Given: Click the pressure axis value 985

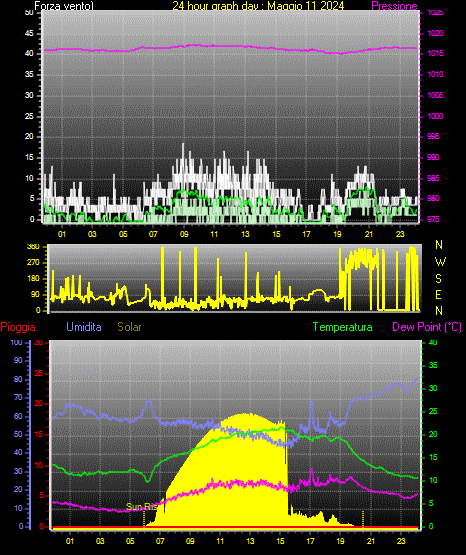Looking at the screenshot, I should pos(433,178).
